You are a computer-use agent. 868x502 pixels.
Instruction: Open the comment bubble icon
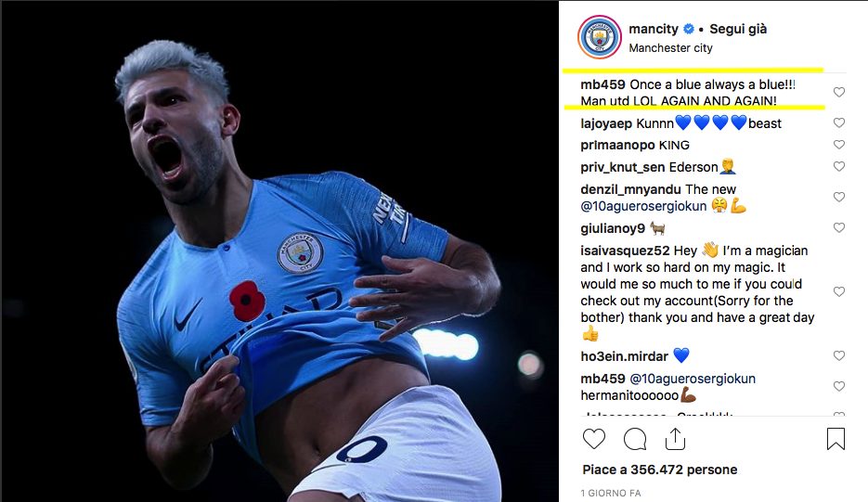(x=635, y=440)
